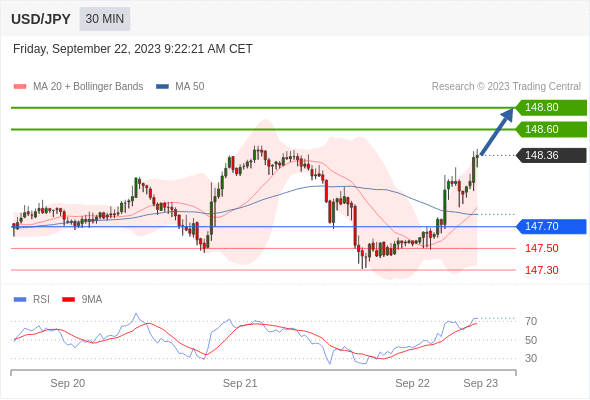Viewport: 590px width, 400px height.
Task: Toggle the MA 50 legend label
Action: (x=190, y=87)
